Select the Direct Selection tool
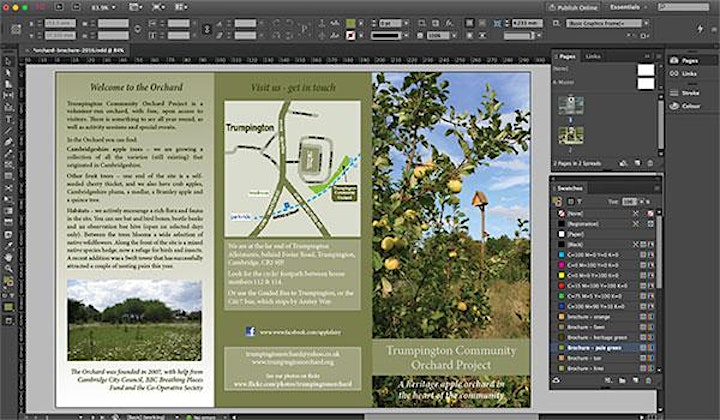Screen dimensions: 720x420 (8, 73)
